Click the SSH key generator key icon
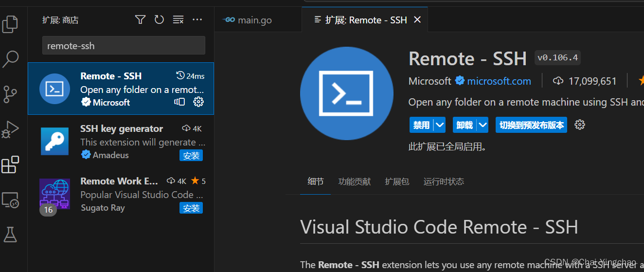This screenshot has width=644, height=272. [54, 141]
